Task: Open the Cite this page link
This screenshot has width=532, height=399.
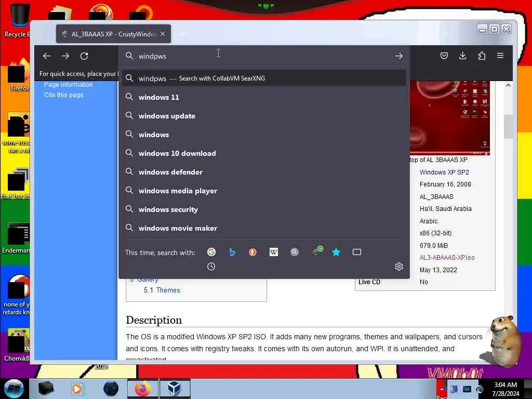Action: click(x=63, y=95)
